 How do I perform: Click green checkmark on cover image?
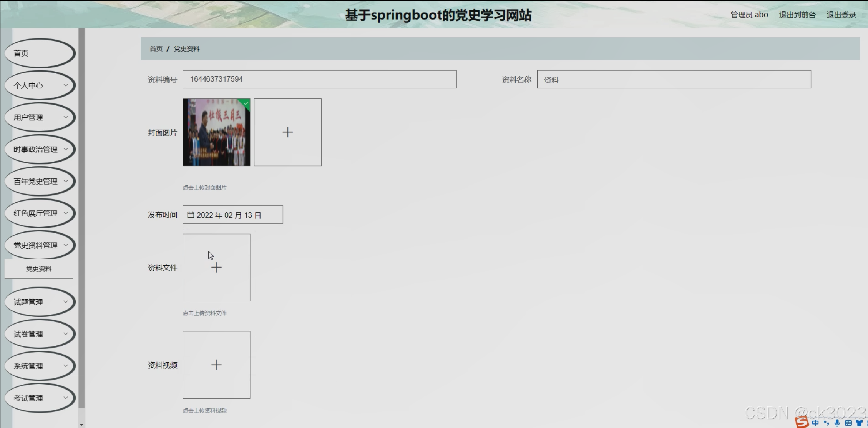tap(246, 103)
